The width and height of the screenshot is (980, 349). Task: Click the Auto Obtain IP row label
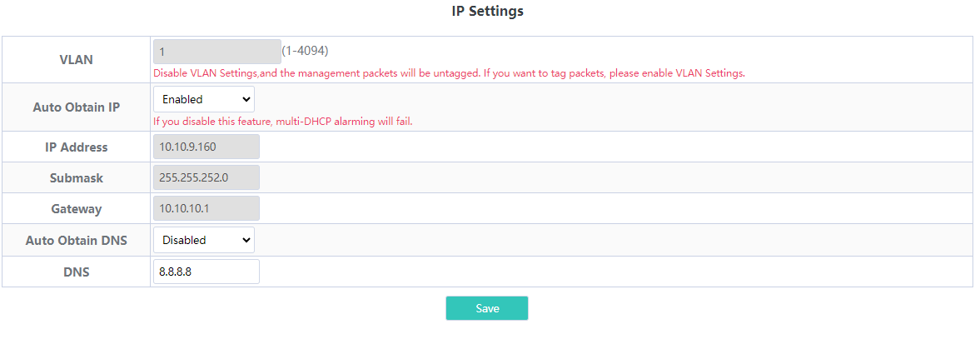pos(77,107)
